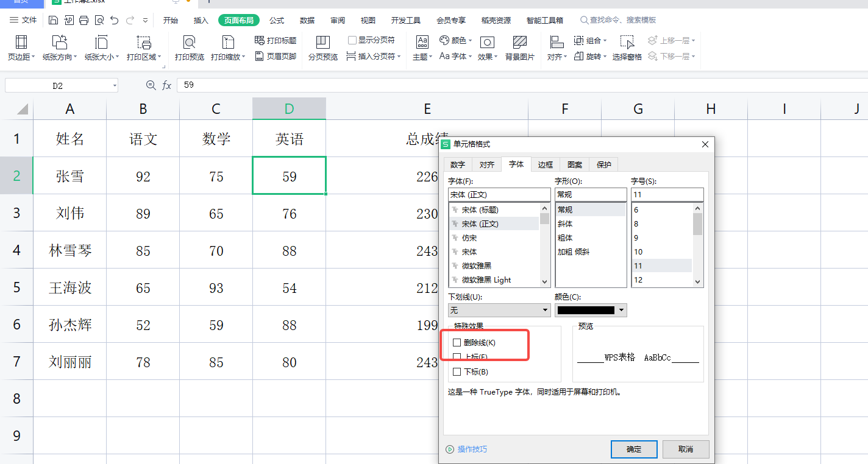This screenshot has height=464, width=868.
Task: Confirm with the 确定 button
Action: click(634, 449)
